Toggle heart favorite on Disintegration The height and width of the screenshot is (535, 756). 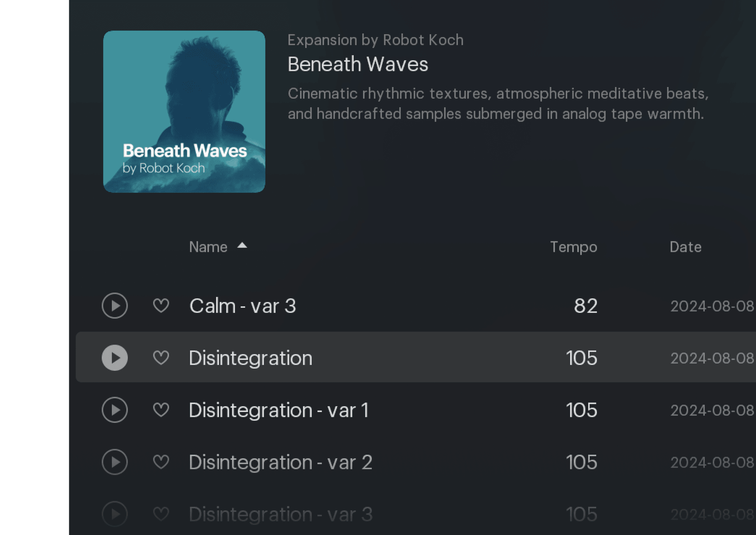tap(161, 357)
